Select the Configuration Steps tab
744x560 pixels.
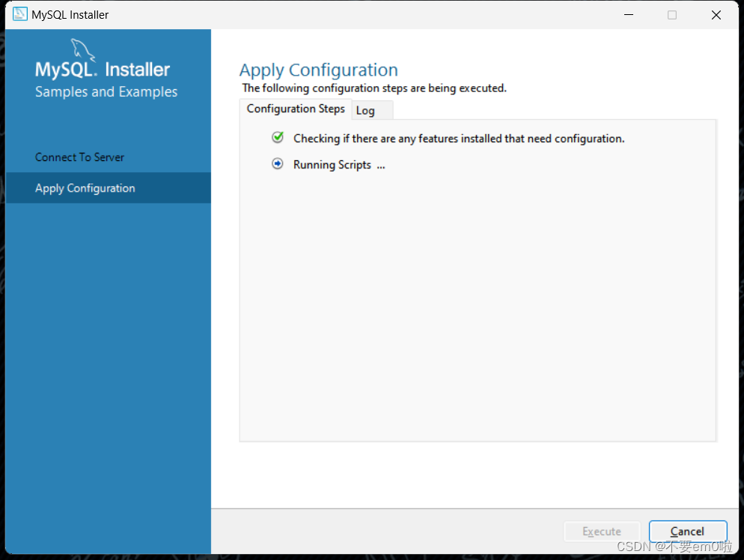[296, 109]
